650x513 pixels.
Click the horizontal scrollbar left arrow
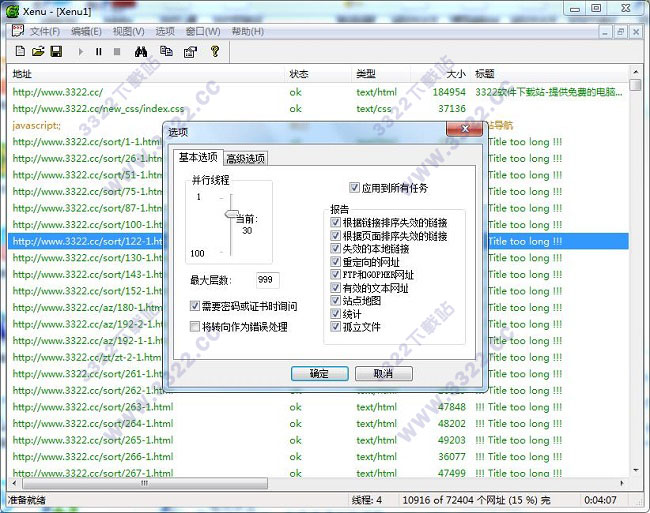click(15, 483)
